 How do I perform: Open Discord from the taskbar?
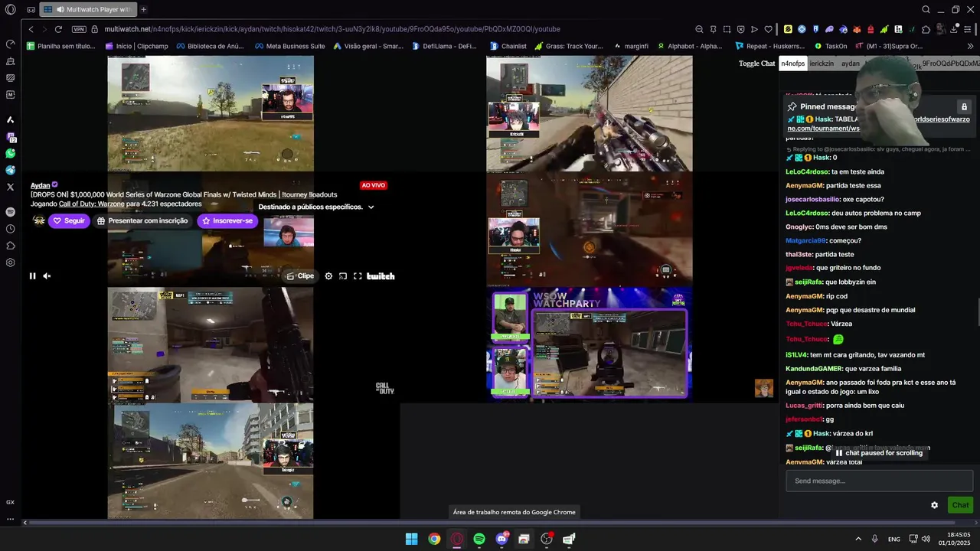pyautogui.click(x=501, y=539)
